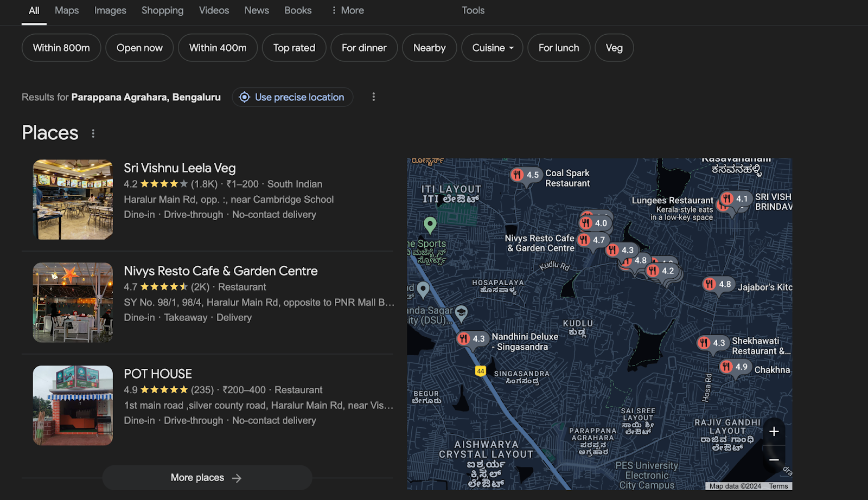Click the Dayananda Sagar University marker icon
This screenshot has height=500, width=868.
coord(461,313)
